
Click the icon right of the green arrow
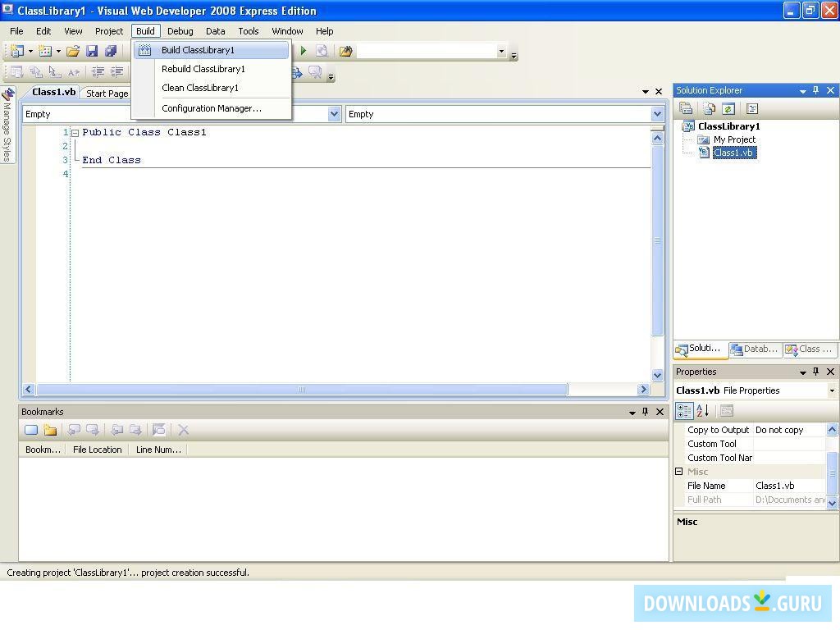coord(322,51)
